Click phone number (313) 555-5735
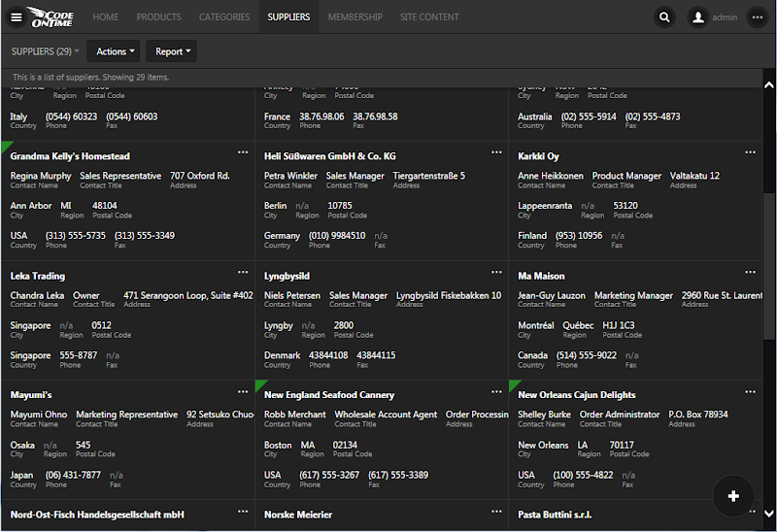 76,236
